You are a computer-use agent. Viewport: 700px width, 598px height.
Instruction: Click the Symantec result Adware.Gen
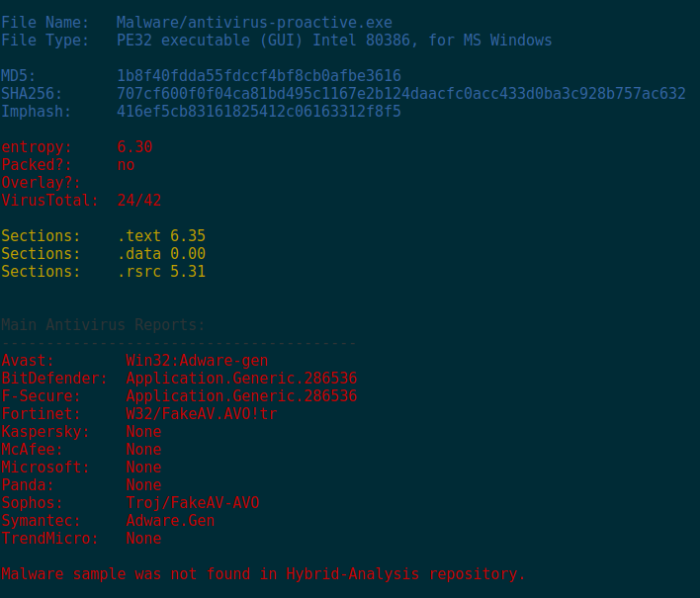170,521
